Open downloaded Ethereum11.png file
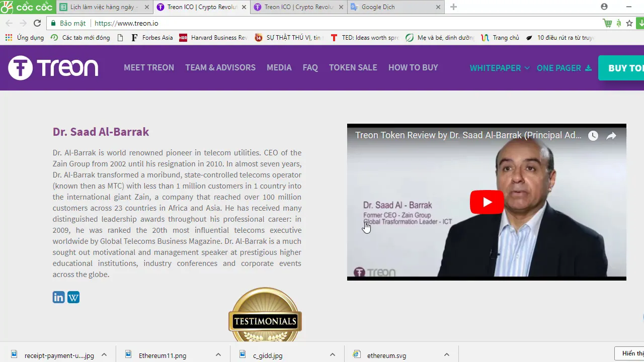The image size is (644, 362). click(156, 355)
